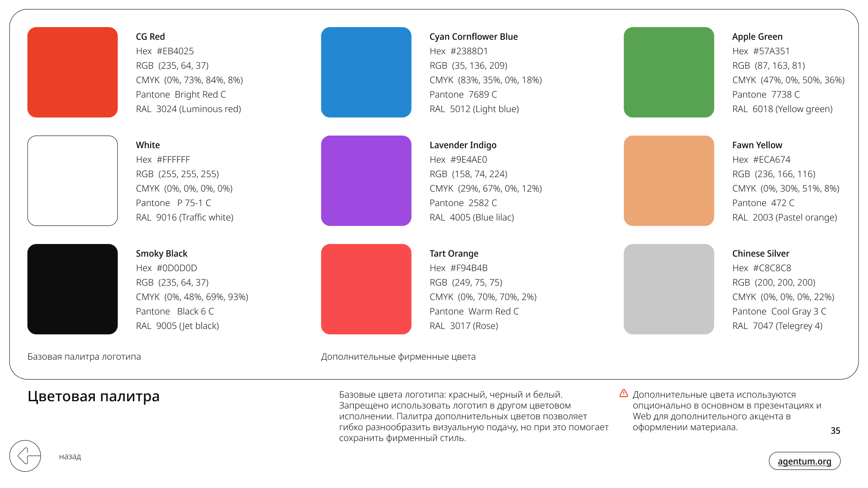Image resolution: width=868 pixels, height=488 pixels.
Task: Click the CG Red hex value #EB4025
Action: [175, 51]
